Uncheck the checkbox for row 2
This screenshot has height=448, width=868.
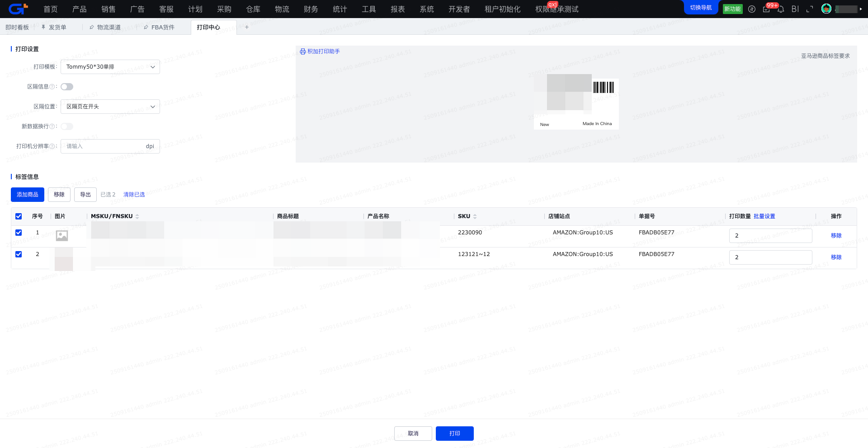19,254
